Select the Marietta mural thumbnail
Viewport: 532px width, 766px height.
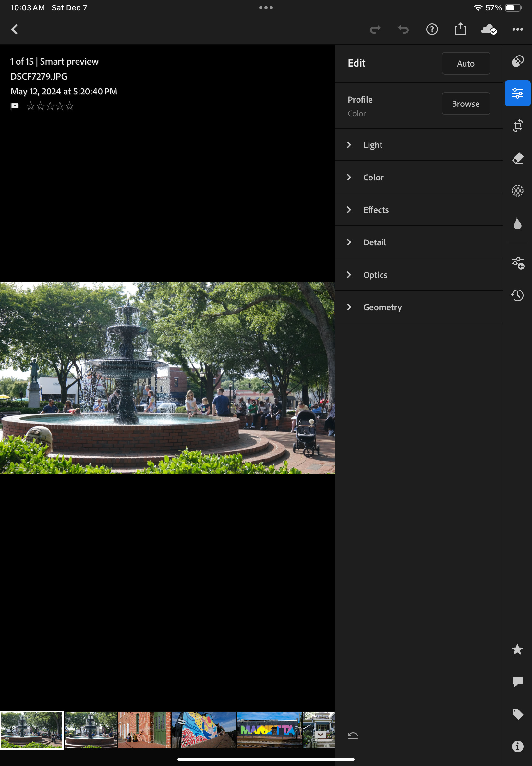click(x=269, y=730)
